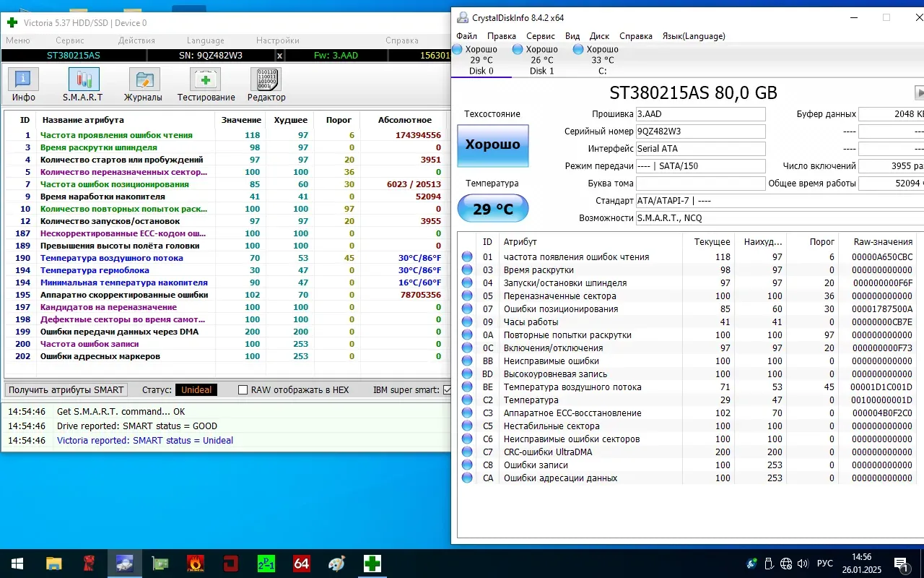Image resolution: width=924 pixels, height=578 pixels.
Task: Click the Disk 1 status orb in CrystalDiskInfo
Action: click(518, 49)
